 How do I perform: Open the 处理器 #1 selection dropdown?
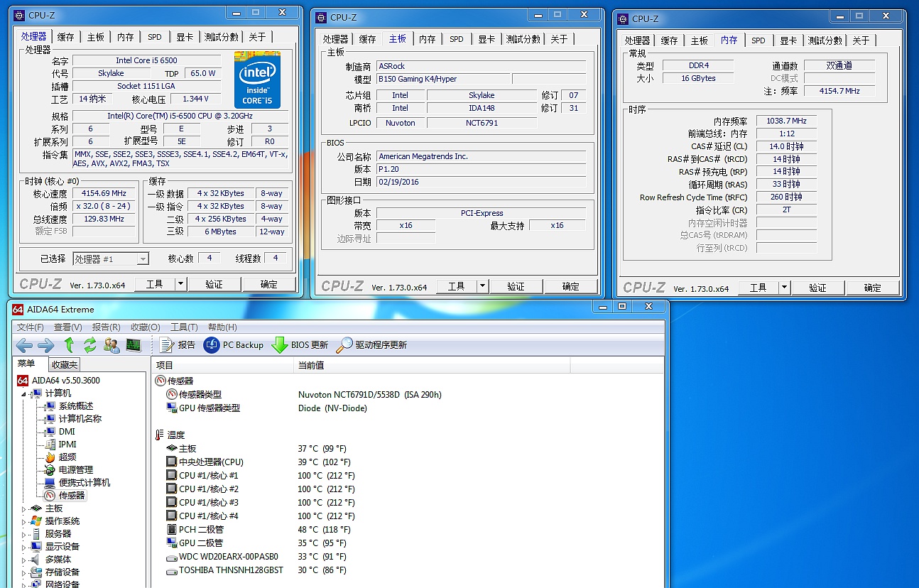pos(142,259)
